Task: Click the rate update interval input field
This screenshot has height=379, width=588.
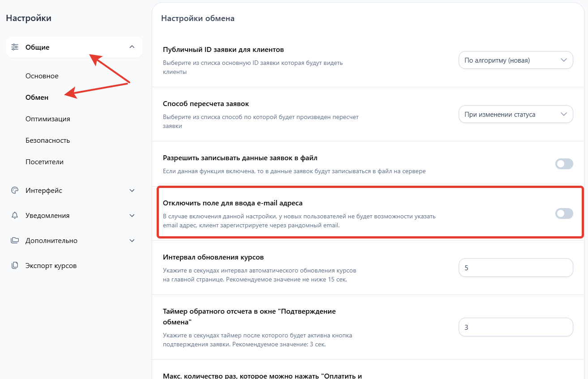Action: coord(516,268)
